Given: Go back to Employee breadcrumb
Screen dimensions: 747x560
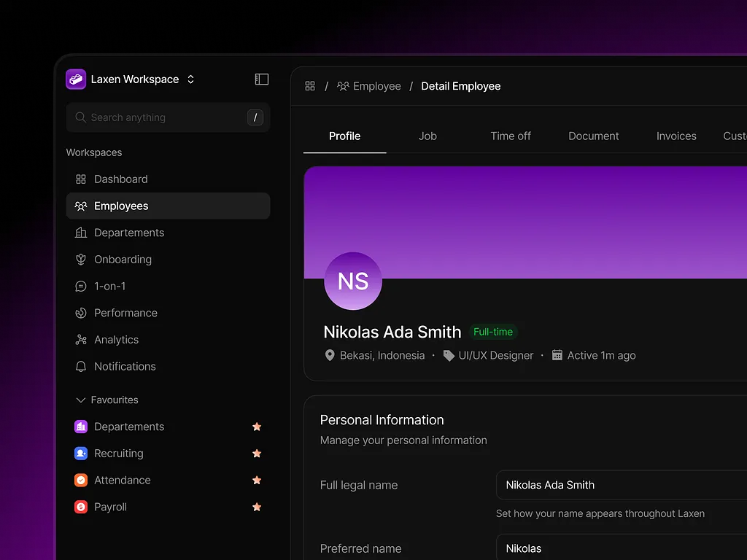Looking at the screenshot, I should (x=369, y=86).
